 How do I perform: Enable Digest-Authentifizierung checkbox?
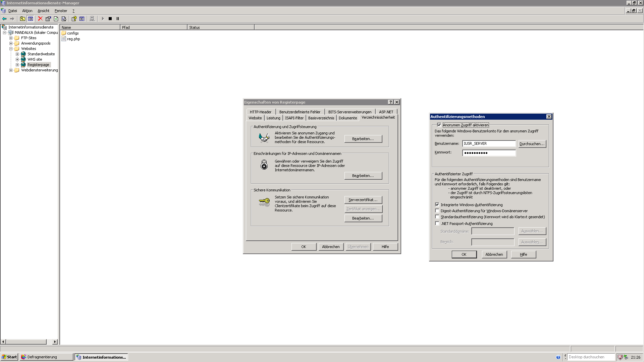click(x=437, y=211)
